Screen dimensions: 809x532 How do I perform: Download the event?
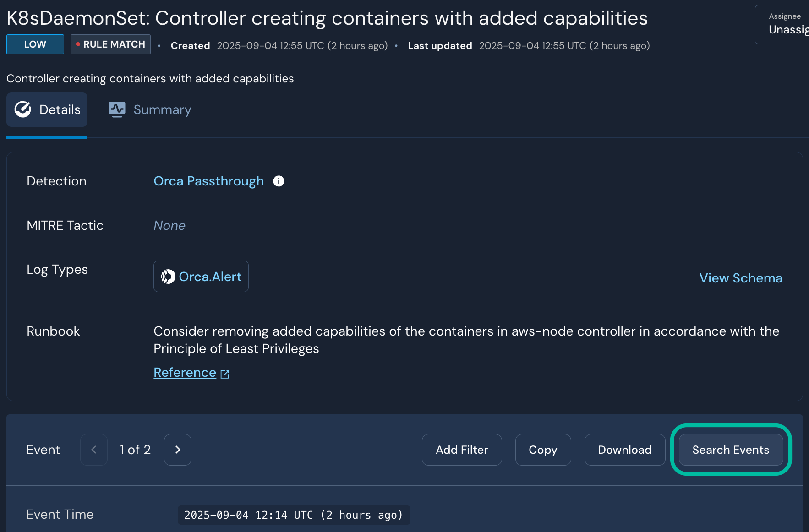pos(624,450)
